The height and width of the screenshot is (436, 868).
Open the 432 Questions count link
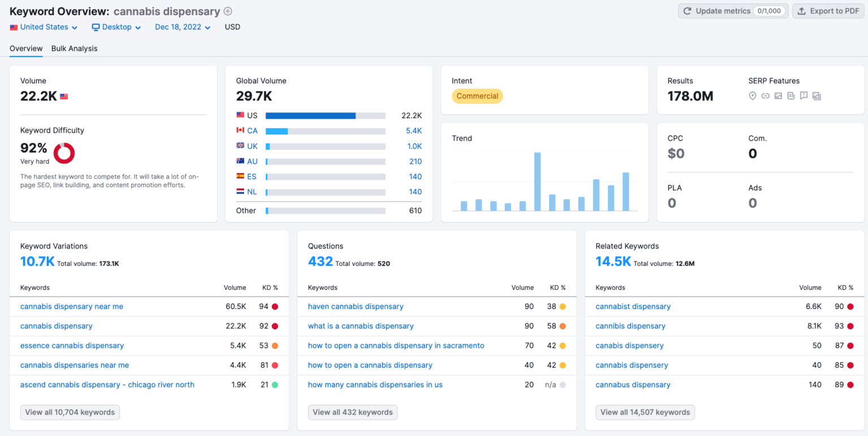pyautogui.click(x=320, y=261)
